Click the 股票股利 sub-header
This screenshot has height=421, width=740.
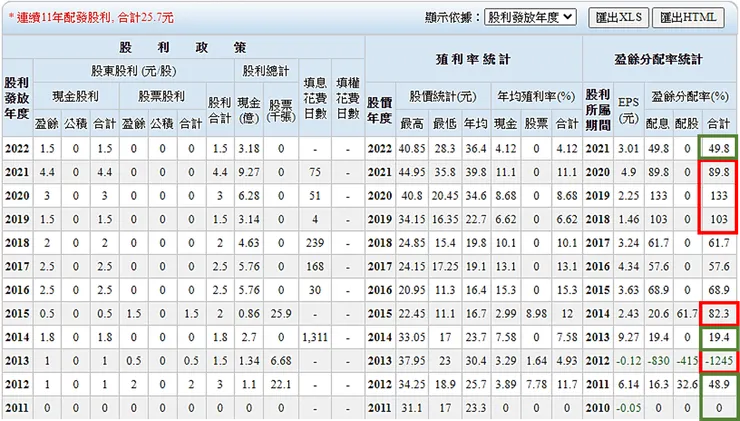point(162,97)
